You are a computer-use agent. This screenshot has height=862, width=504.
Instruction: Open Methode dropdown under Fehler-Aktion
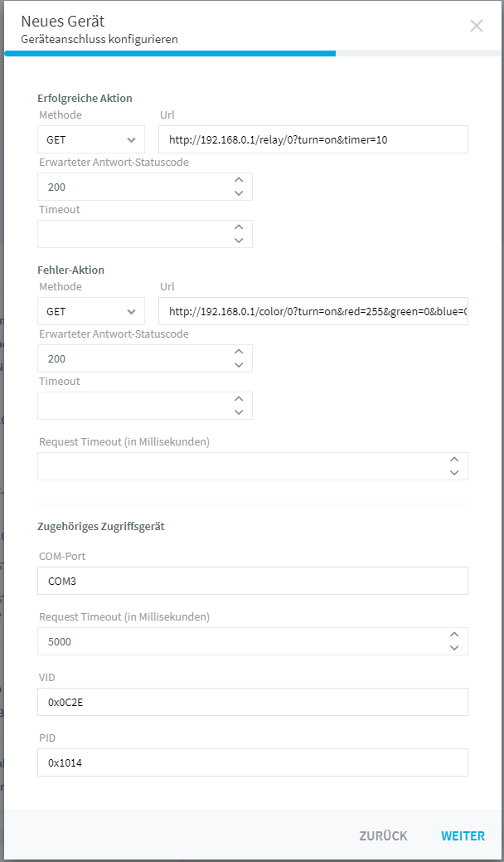tap(91, 311)
